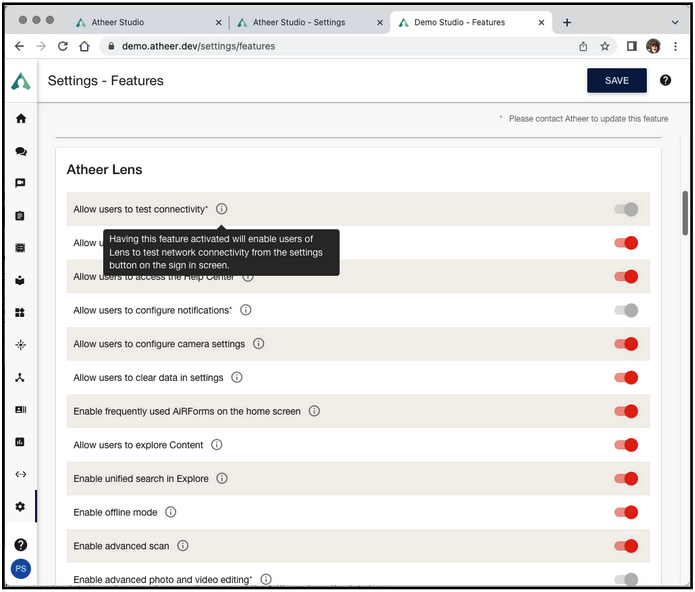Open the PS user avatar
Image resolution: width=695 pixels, height=592 pixels.
click(20, 569)
